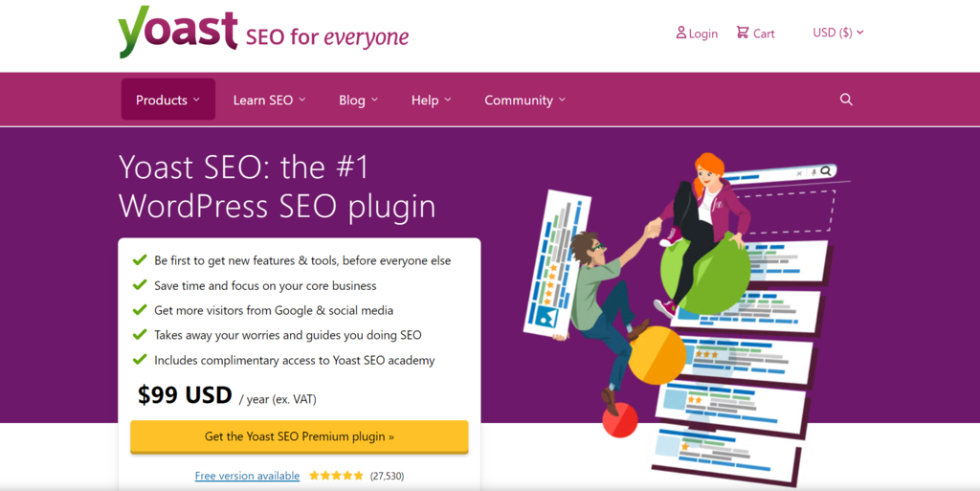Image resolution: width=980 pixels, height=491 pixels.
Task: Click the checkmark beside 'Be first to get'
Action: (139, 260)
